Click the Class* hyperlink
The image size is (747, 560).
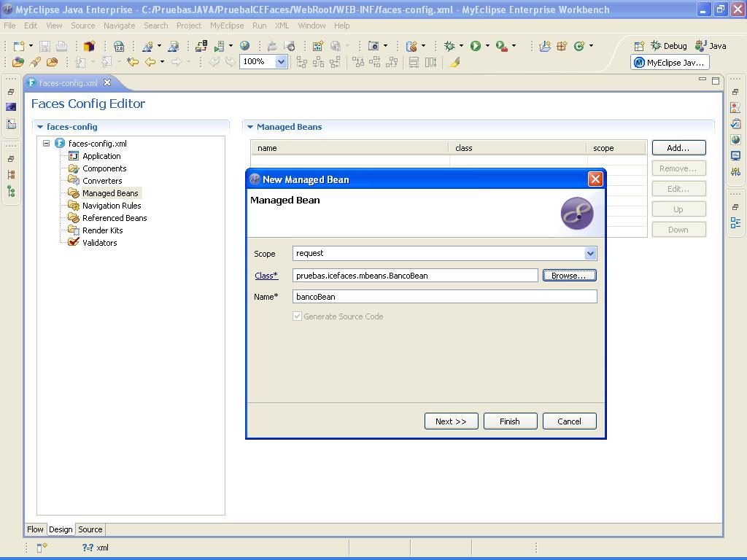(x=266, y=275)
